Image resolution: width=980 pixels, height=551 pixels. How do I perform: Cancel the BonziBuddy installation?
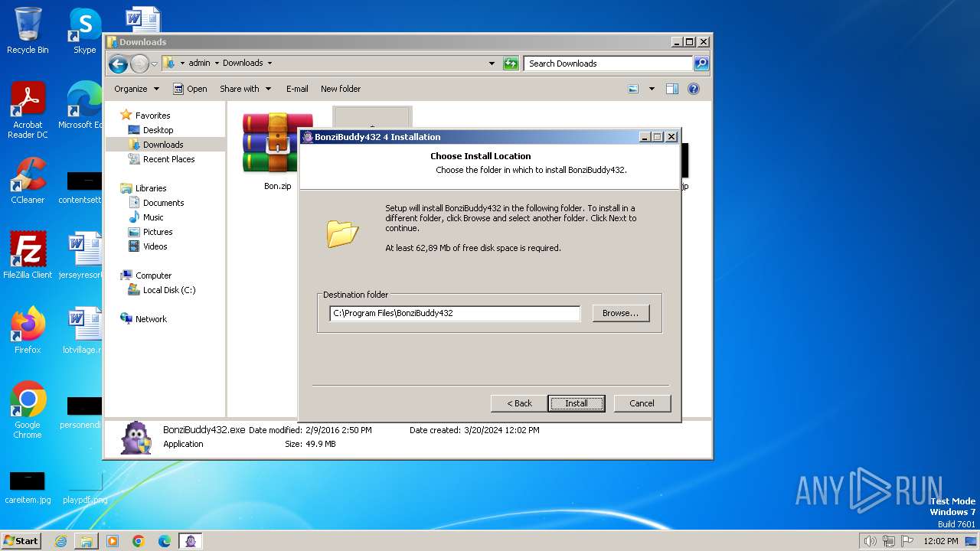[642, 403]
